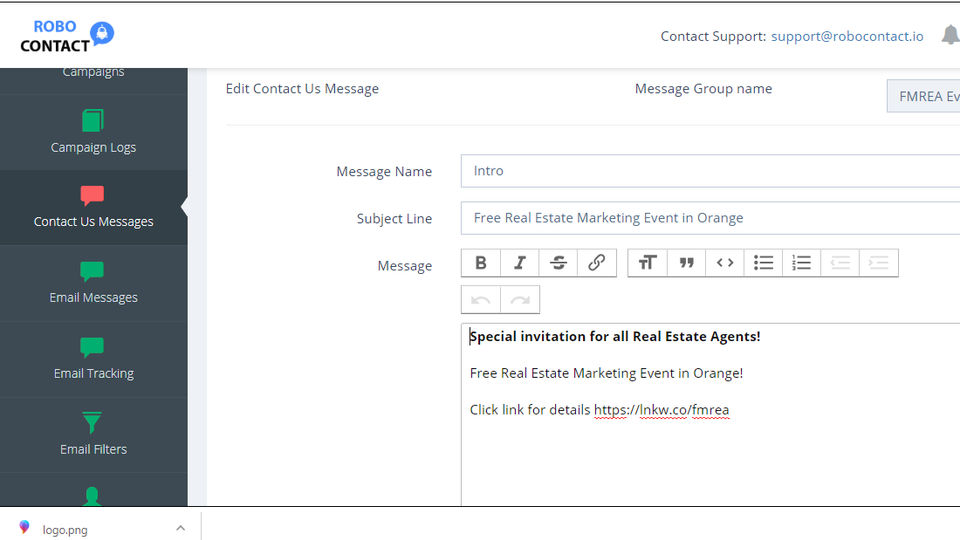Click the 'Edit Contact Us Message' heading
The height and width of the screenshot is (540, 960).
(x=302, y=89)
